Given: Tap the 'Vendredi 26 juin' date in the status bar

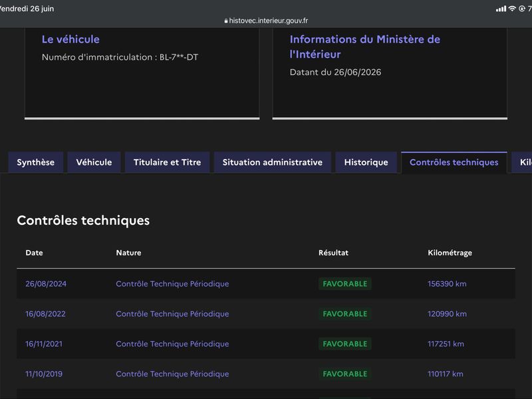Looking at the screenshot, I should click(27, 9).
